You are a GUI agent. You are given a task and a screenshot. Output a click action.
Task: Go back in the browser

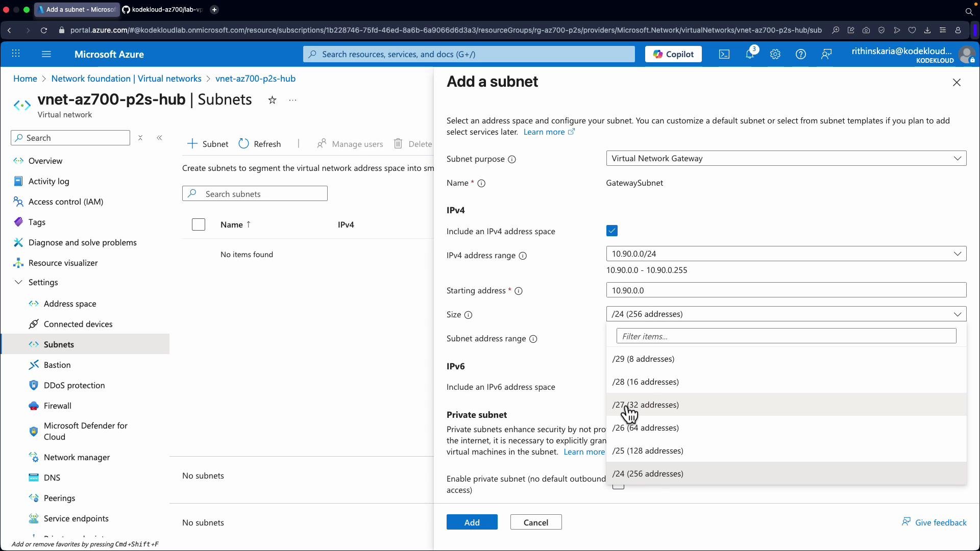pyautogui.click(x=9, y=30)
